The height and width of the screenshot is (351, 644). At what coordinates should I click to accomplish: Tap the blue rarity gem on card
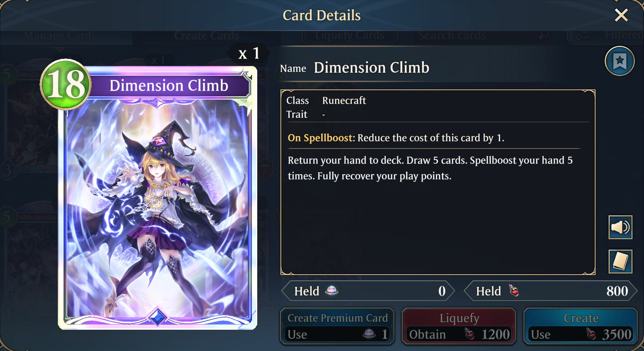pos(157,317)
